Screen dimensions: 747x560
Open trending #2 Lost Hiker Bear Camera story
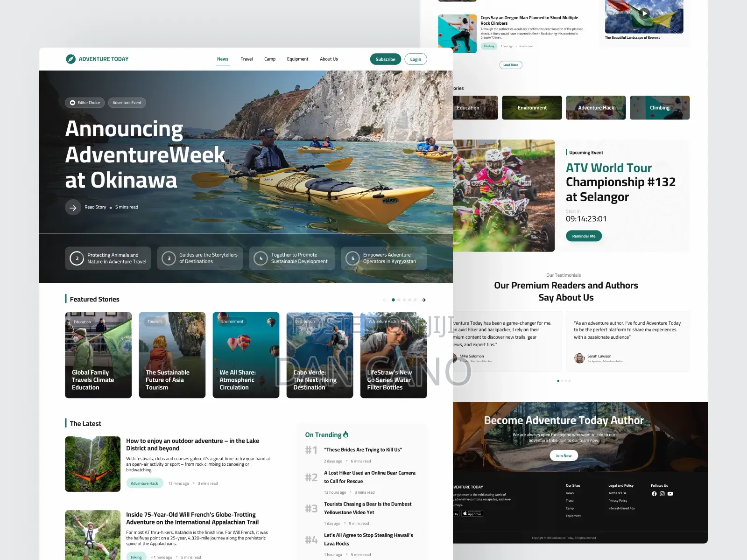[370, 477]
